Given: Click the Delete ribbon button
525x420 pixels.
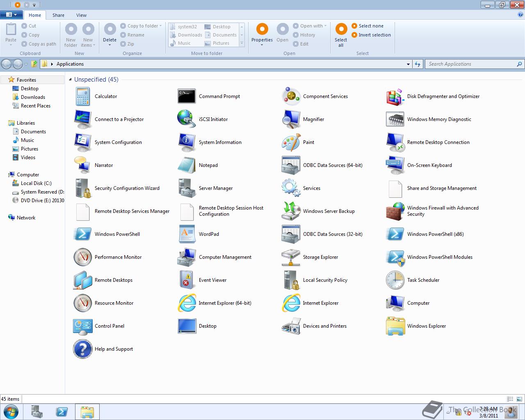Looking at the screenshot, I should (110, 35).
